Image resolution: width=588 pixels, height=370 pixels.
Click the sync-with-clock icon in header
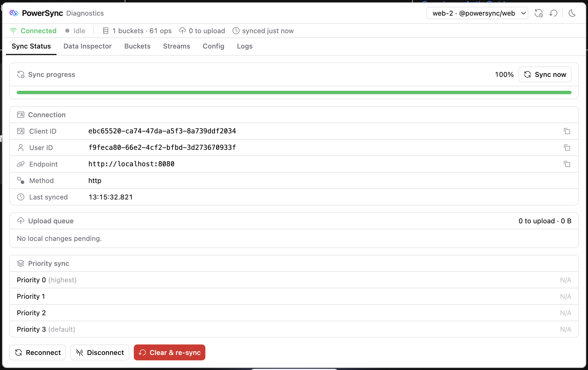[539, 13]
